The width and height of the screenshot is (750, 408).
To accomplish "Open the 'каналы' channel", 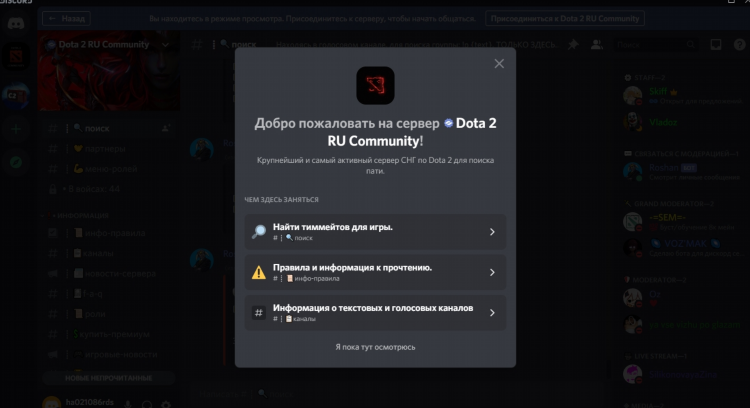I will (x=109, y=253).
